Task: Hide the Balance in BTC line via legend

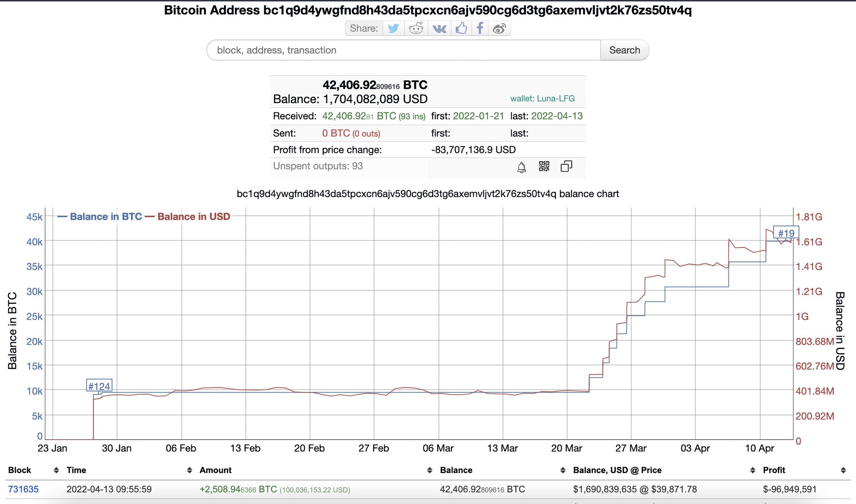Action: (x=106, y=217)
